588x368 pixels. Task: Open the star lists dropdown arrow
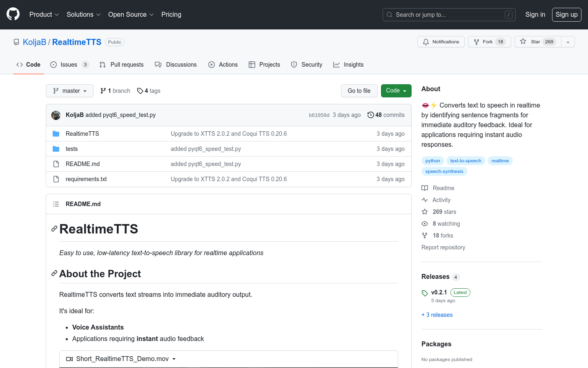click(x=568, y=42)
